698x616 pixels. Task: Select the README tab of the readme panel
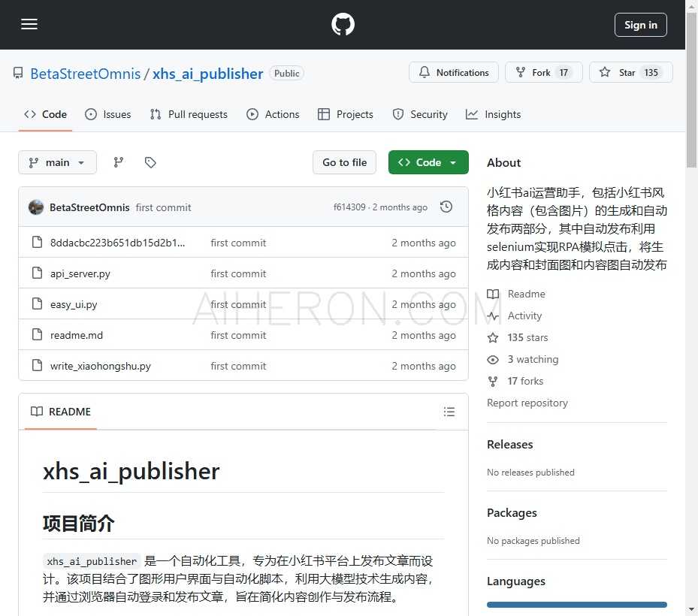coord(61,412)
